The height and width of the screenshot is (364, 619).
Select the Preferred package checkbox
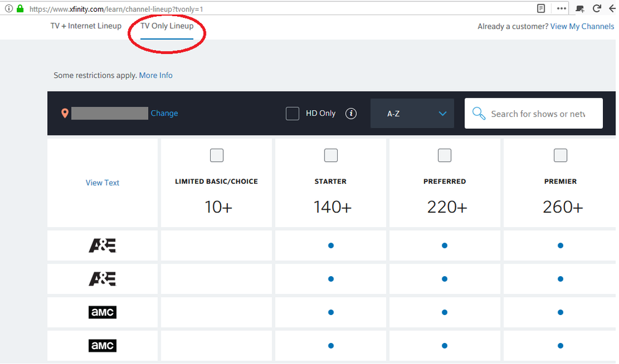[444, 155]
